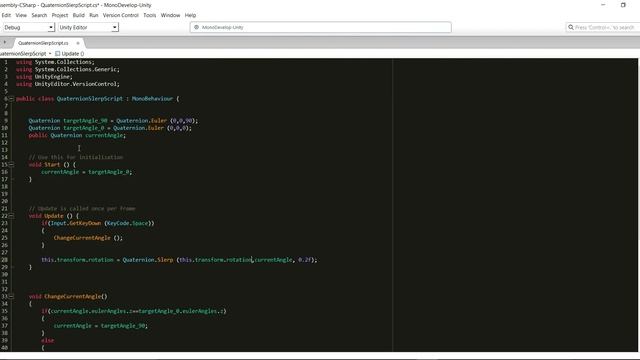
Task: Collapse the Start method fold at line 15
Action: (11, 164)
